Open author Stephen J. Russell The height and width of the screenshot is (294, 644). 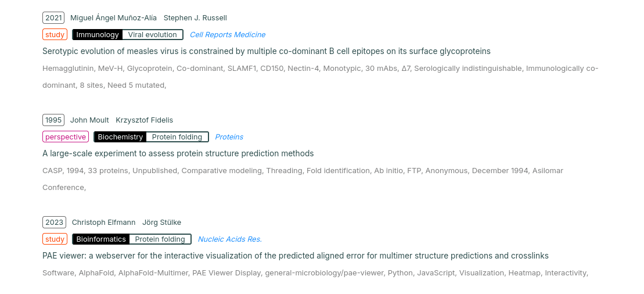point(195,18)
